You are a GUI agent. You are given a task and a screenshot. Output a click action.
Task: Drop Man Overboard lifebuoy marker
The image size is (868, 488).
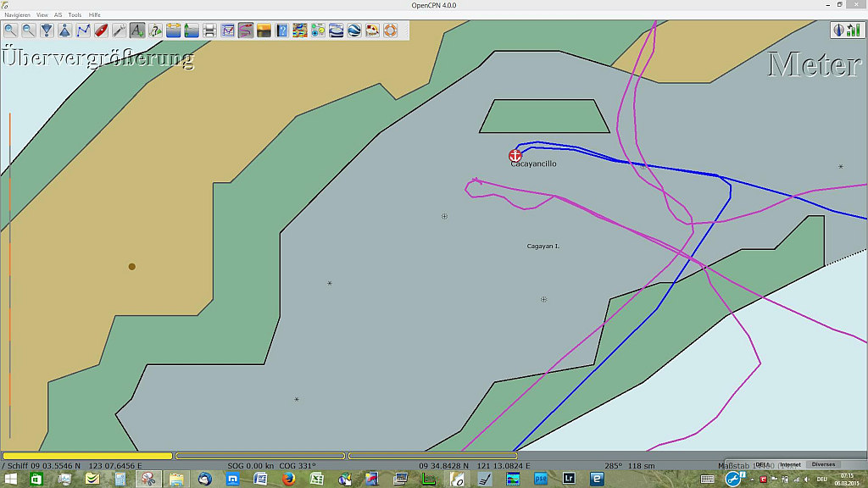pyautogui.click(x=391, y=30)
